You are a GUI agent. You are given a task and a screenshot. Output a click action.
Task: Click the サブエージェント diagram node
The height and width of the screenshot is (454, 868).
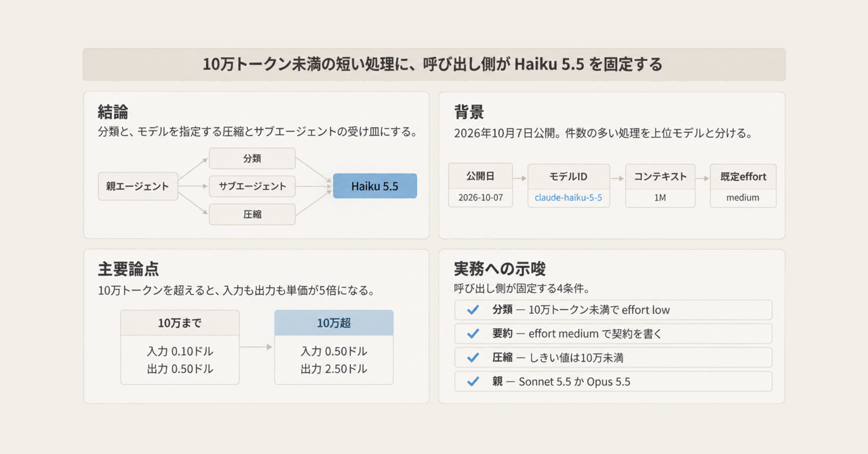click(252, 186)
